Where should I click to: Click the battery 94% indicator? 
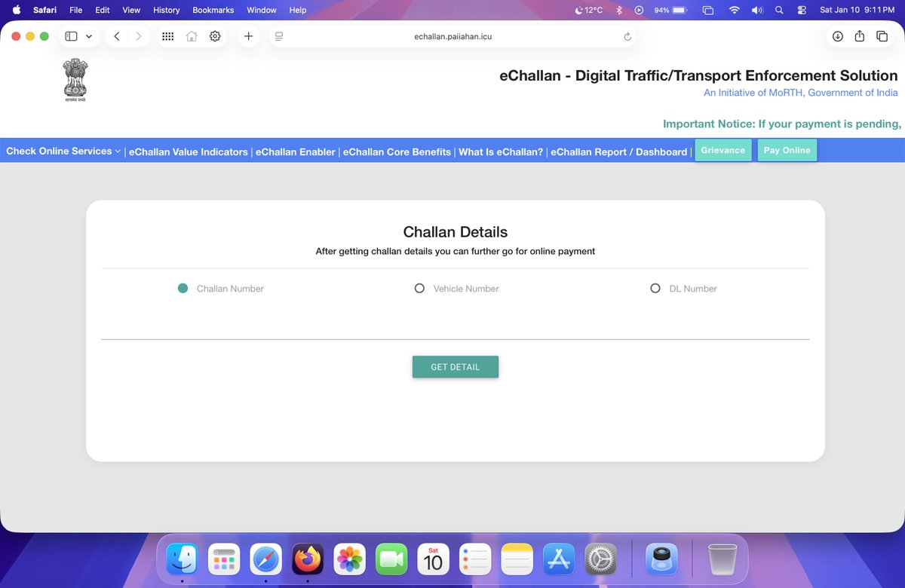(670, 10)
